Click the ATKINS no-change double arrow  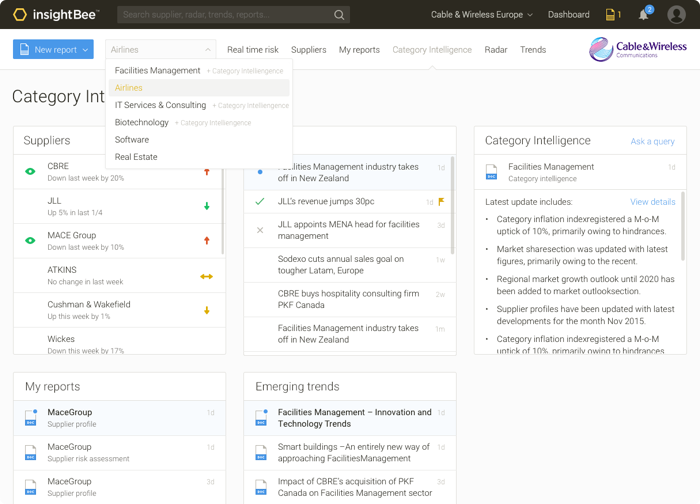[x=206, y=276]
